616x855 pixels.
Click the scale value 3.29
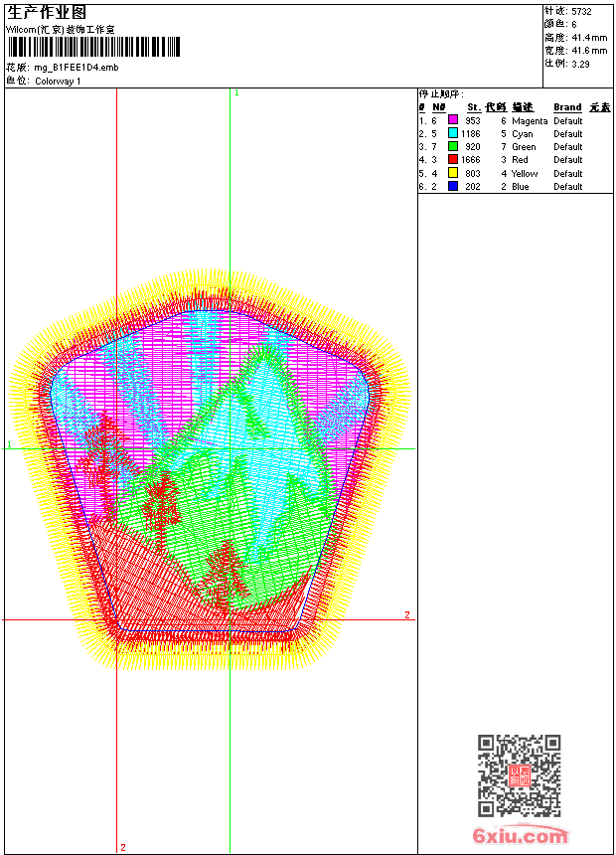coord(580,63)
